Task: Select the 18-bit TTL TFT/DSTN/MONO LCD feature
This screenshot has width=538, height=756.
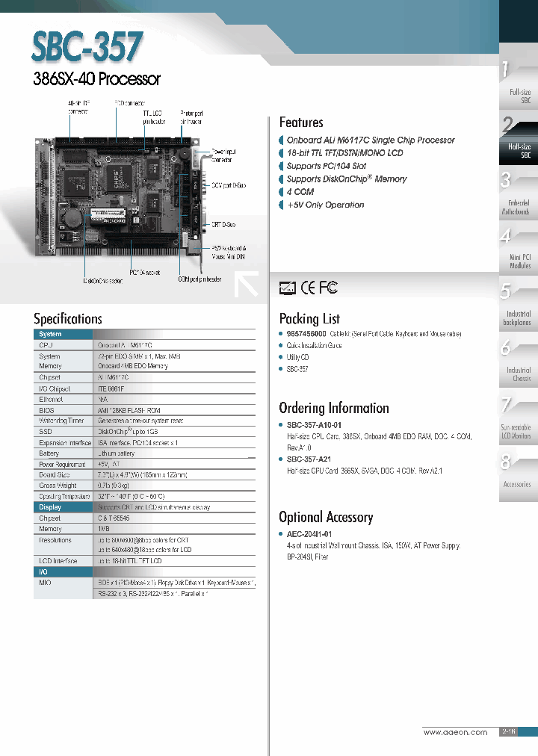Action: click(344, 153)
